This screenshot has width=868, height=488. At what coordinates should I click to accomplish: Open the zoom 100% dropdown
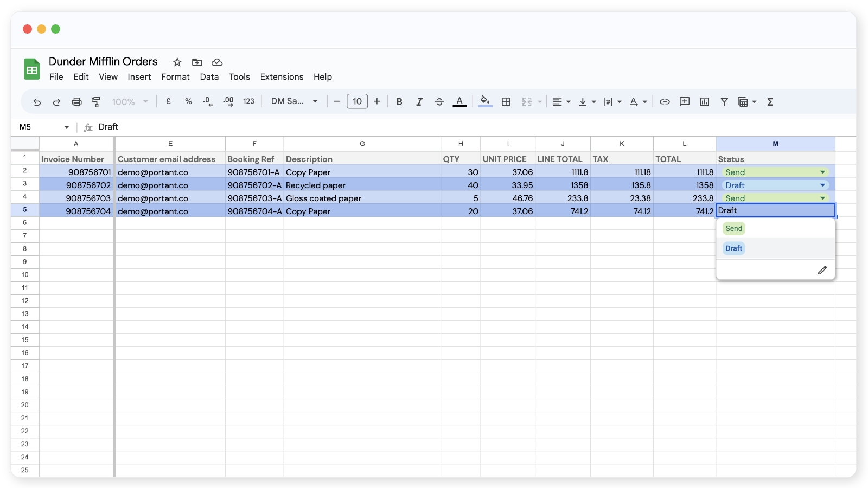130,102
